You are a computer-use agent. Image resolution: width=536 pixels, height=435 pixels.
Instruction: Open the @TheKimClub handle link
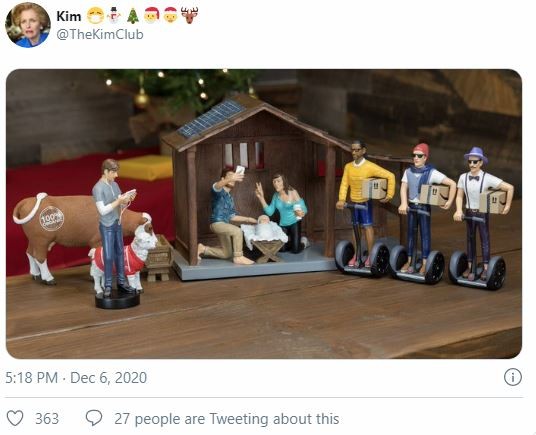pos(99,35)
